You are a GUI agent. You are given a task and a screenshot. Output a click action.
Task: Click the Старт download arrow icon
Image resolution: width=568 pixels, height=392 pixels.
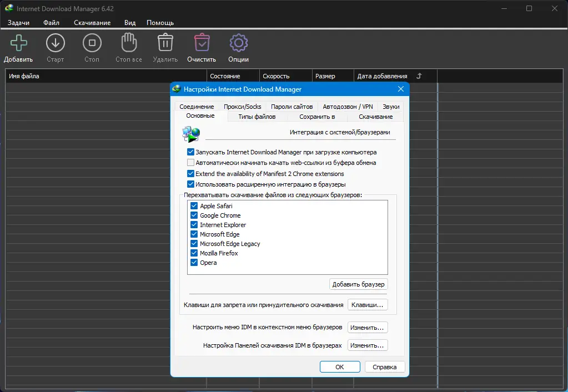pos(56,43)
